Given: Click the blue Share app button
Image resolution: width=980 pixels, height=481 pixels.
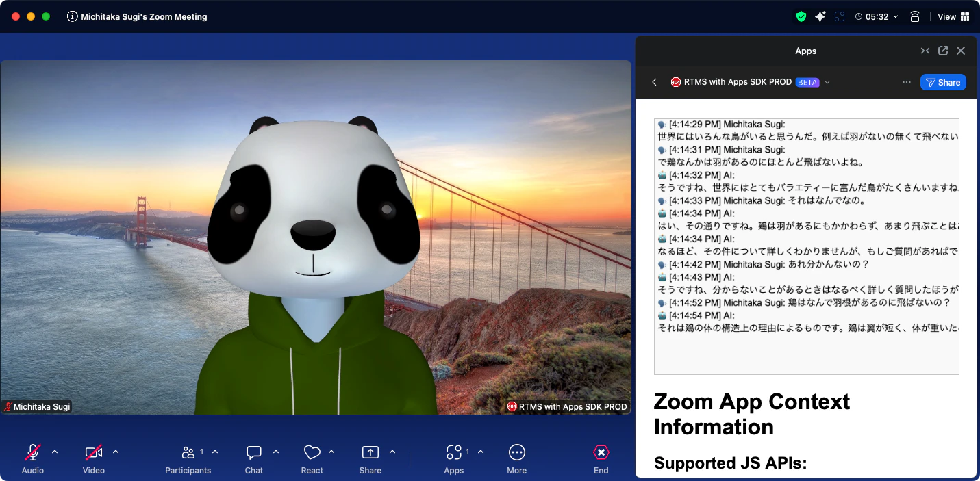Looking at the screenshot, I should 943,82.
